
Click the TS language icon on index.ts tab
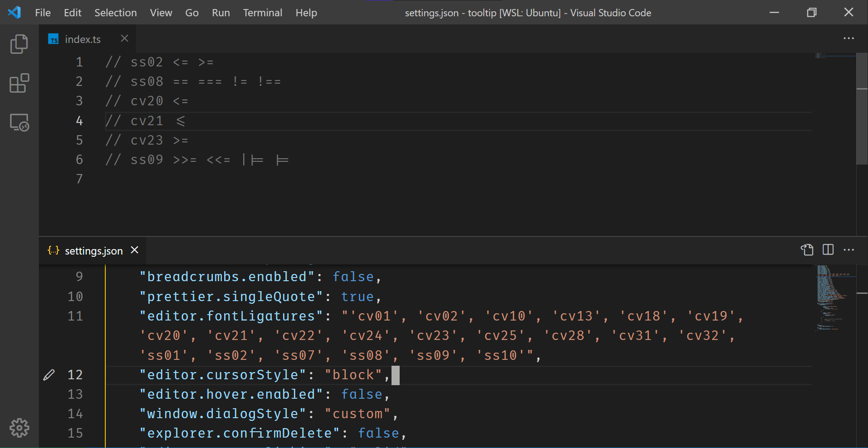point(53,39)
